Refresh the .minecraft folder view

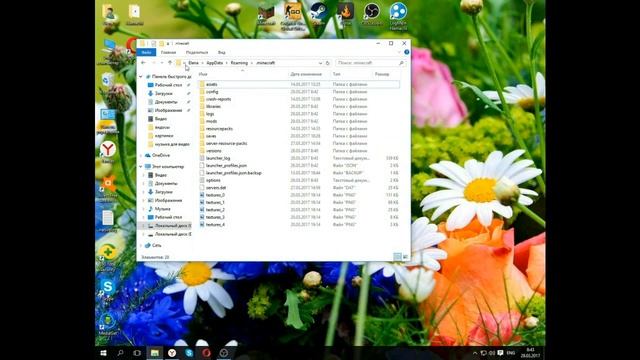pyautogui.click(x=327, y=63)
